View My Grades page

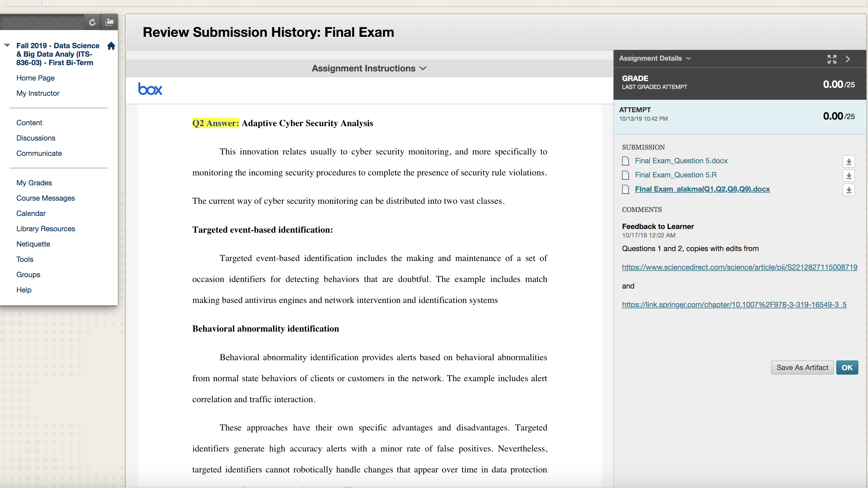[x=34, y=183]
